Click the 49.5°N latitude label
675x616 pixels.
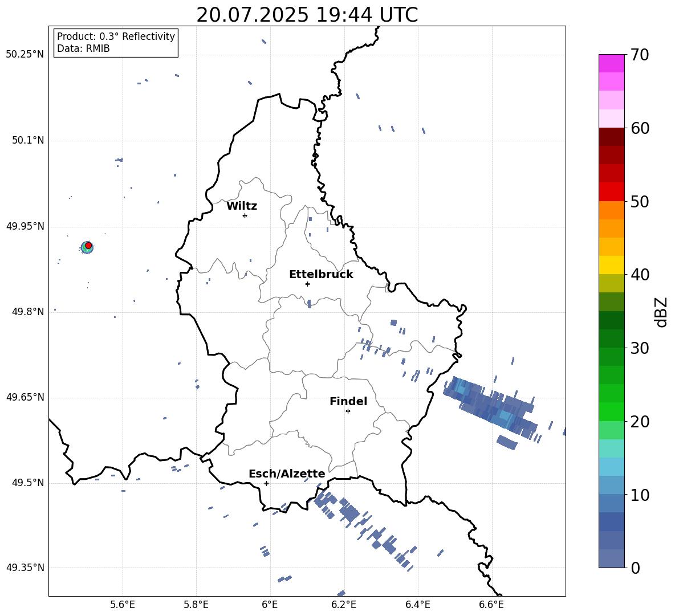pyautogui.click(x=27, y=483)
